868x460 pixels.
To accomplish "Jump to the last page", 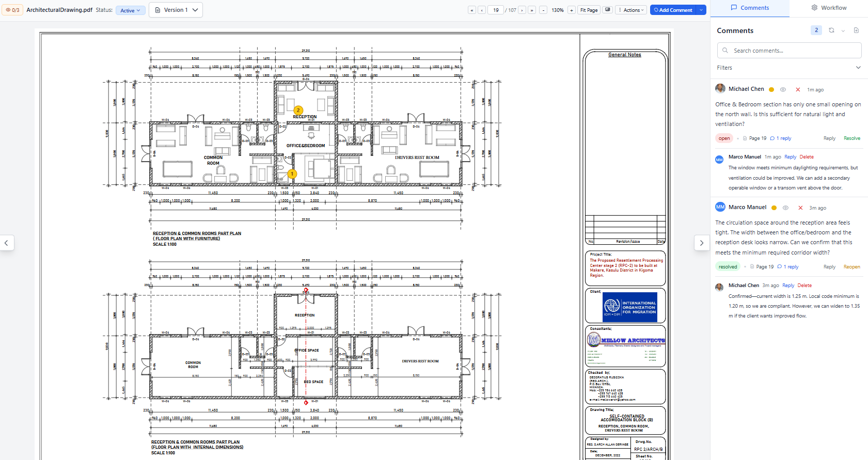I will [532, 10].
